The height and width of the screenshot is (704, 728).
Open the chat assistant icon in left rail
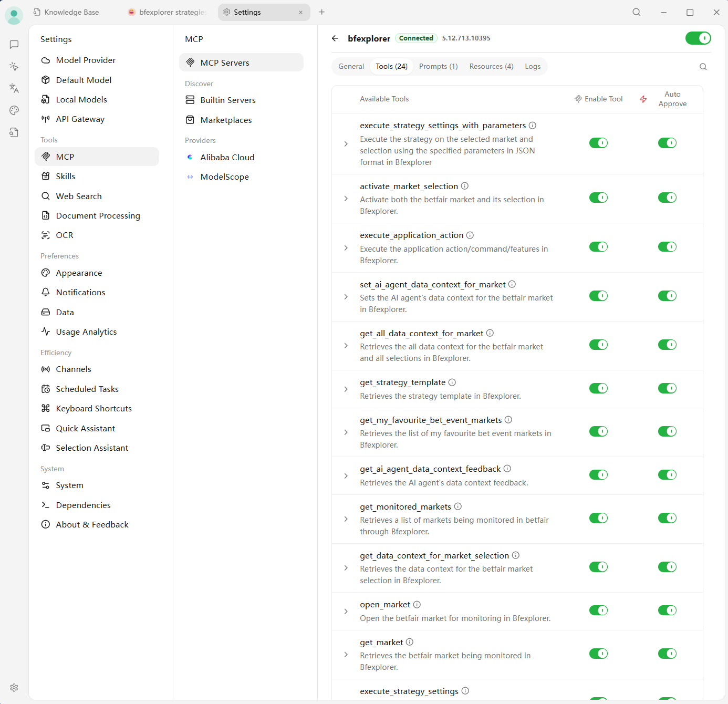[x=14, y=45]
